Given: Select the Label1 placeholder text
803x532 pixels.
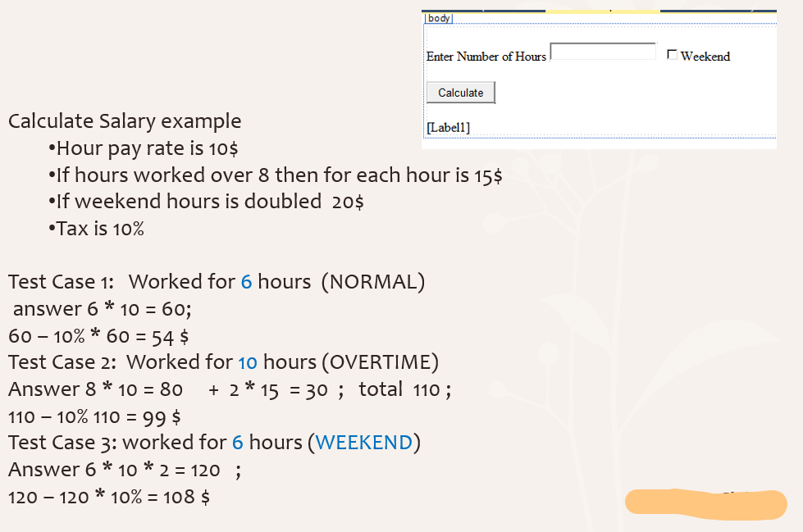Looking at the screenshot, I should (x=449, y=127).
